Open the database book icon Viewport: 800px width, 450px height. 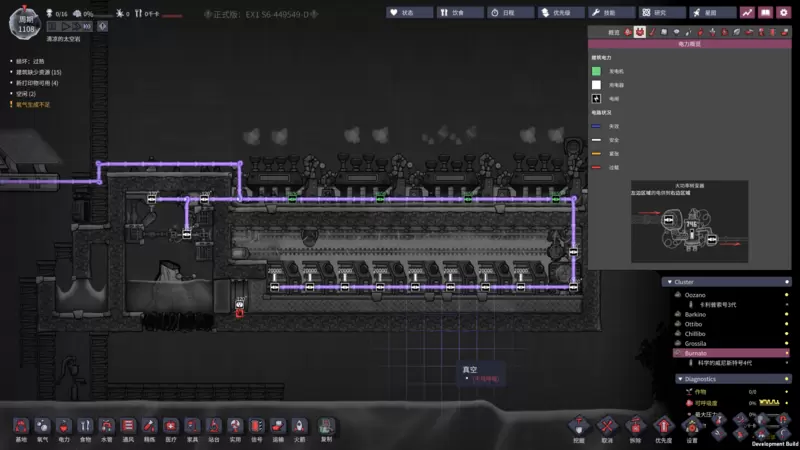tap(765, 13)
